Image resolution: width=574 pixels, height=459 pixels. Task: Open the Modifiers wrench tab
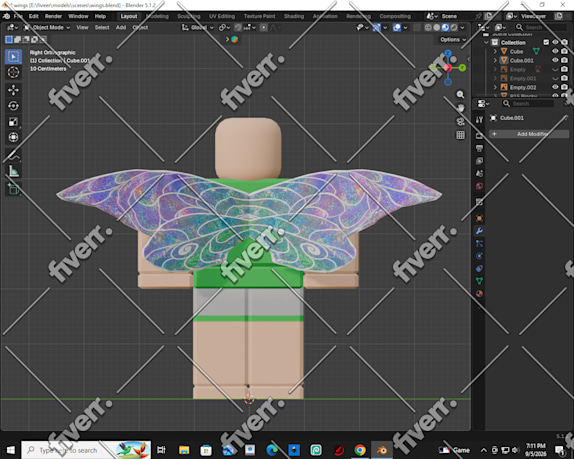click(479, 231)
